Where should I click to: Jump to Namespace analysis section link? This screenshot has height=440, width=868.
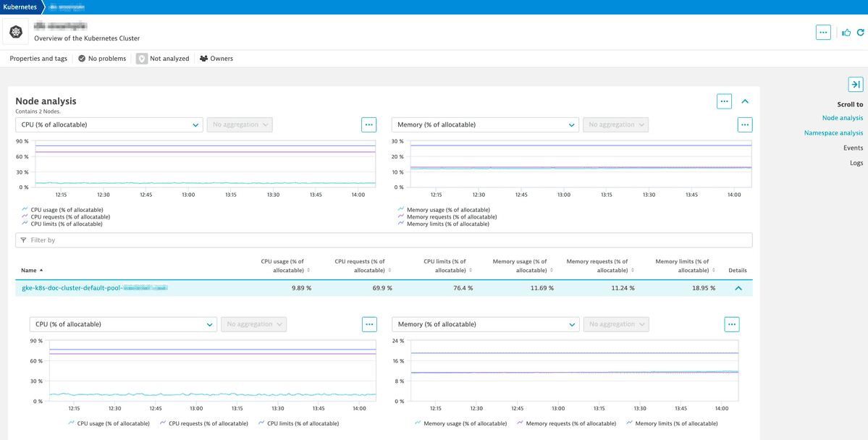point(833,133)
